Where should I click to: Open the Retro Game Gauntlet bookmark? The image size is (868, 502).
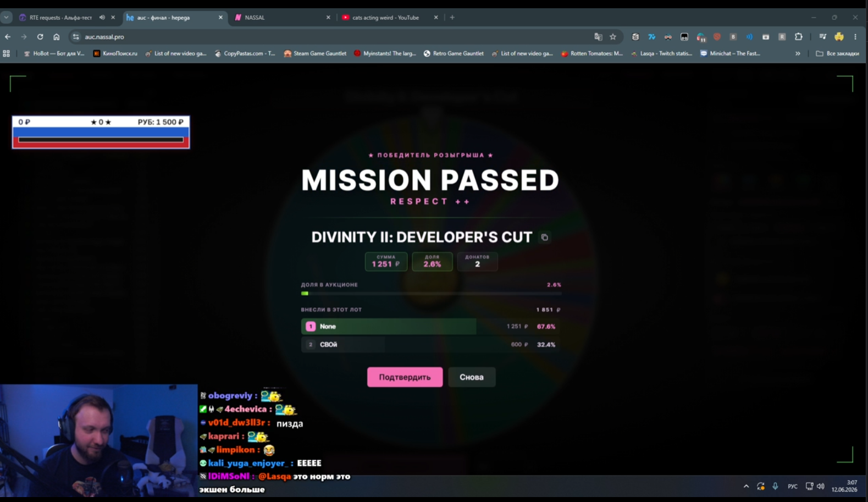[454, 53]
